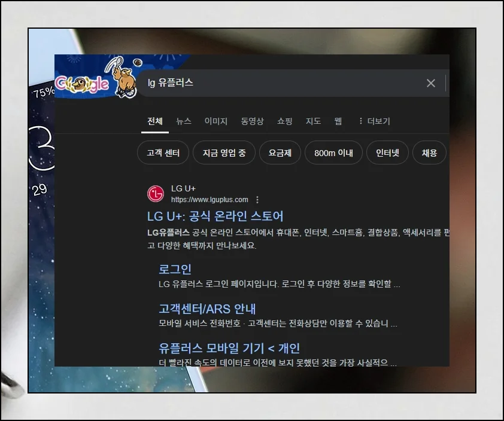
Task: Open the three-dot menu beside lguplus.com
Action: click(258, 200)
